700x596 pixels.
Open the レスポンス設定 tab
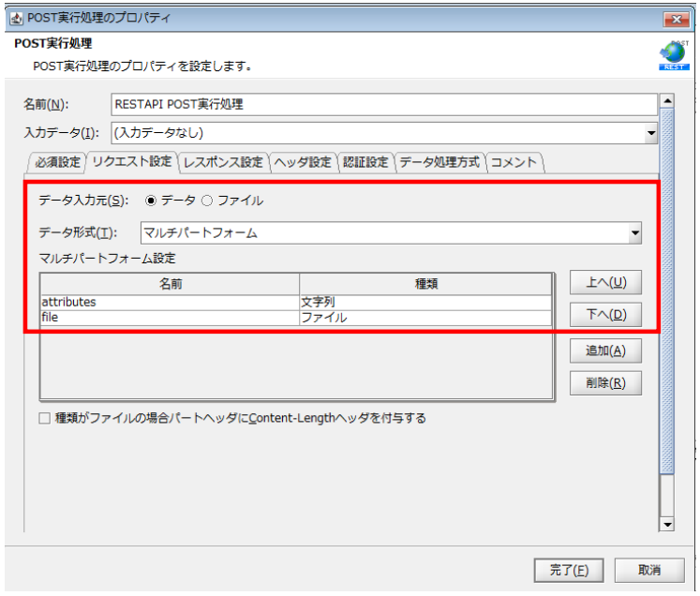tap(223, 162)
